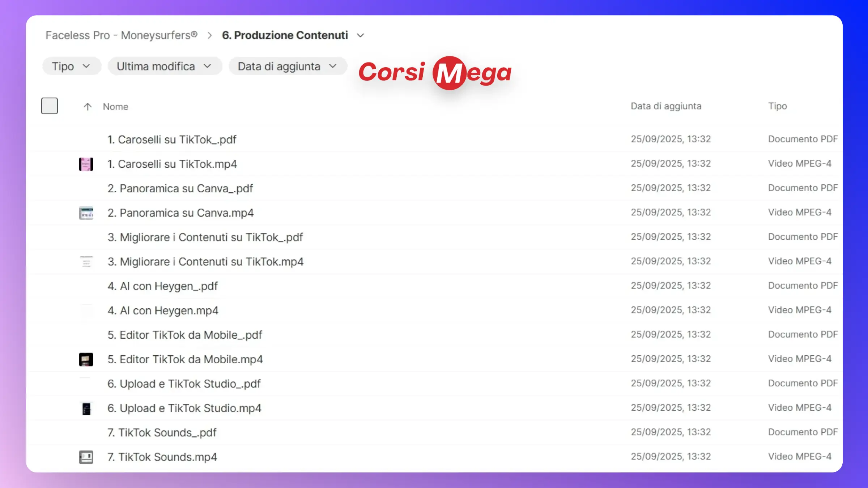Expand the Ultima modifica filter
Viewport: 868px width, 488px height.
[x=165, y=67]
